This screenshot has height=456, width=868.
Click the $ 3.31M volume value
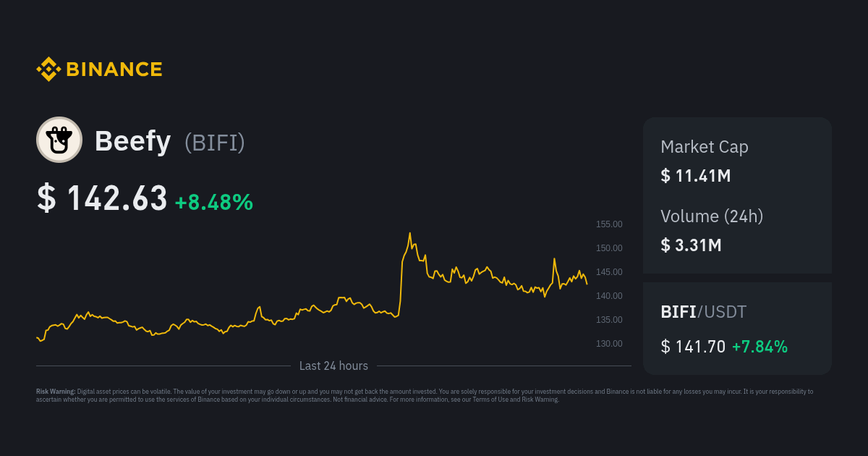coord(691,245)
